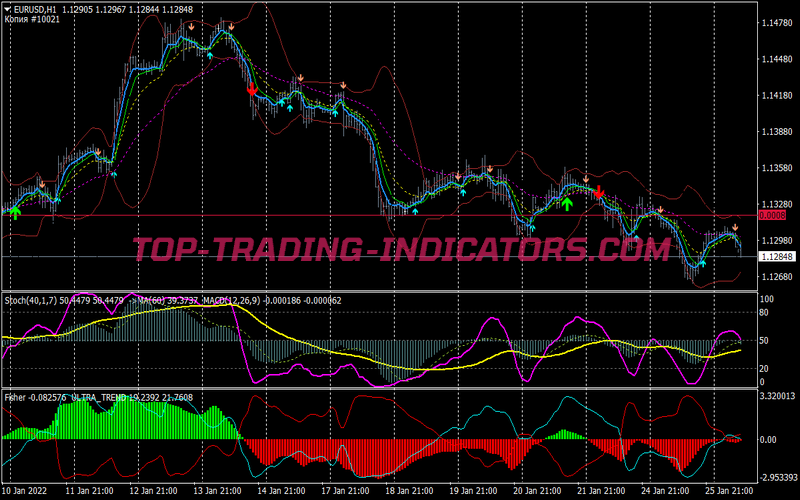Click the 1.12680 price axis value

pos(776,277)
